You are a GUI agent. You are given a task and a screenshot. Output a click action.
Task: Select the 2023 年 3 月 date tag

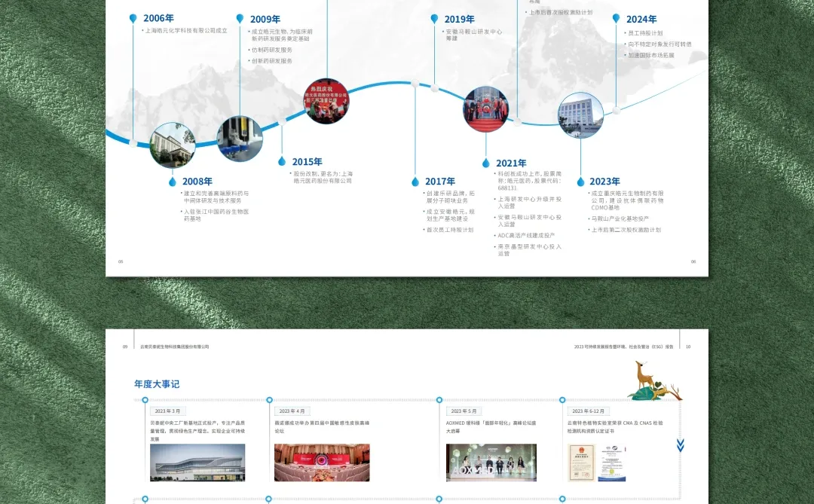(167, 411)
